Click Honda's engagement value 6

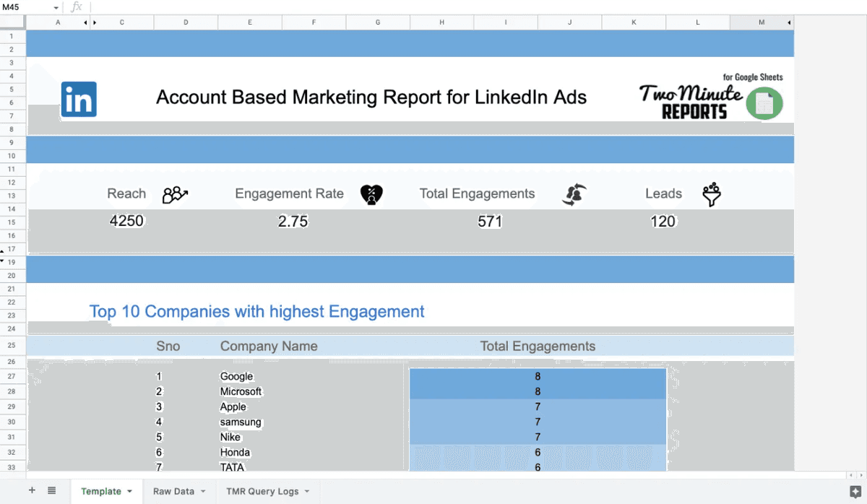[x=538, y=452]
